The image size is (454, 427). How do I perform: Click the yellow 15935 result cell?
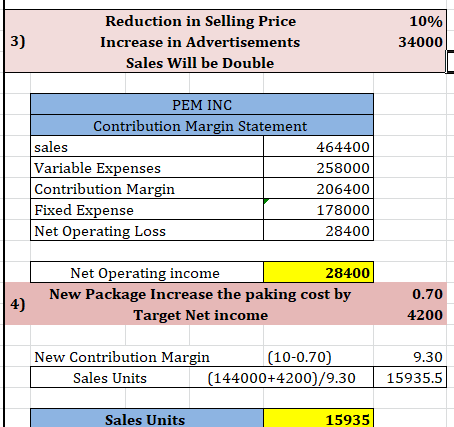318,418
